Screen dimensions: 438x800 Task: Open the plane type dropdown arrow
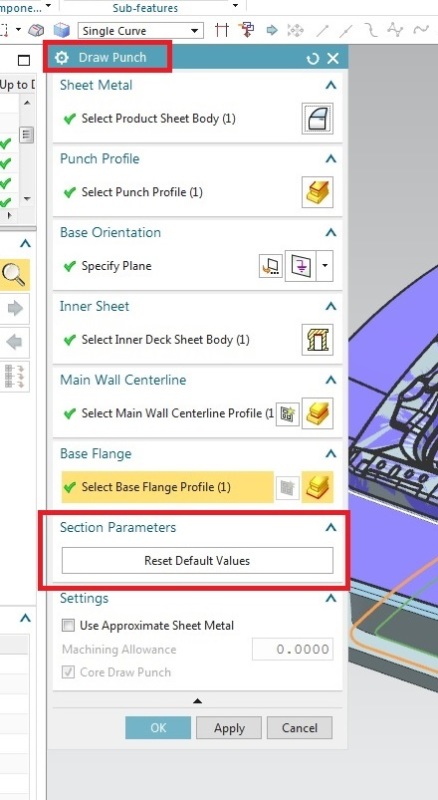point(325,266)
